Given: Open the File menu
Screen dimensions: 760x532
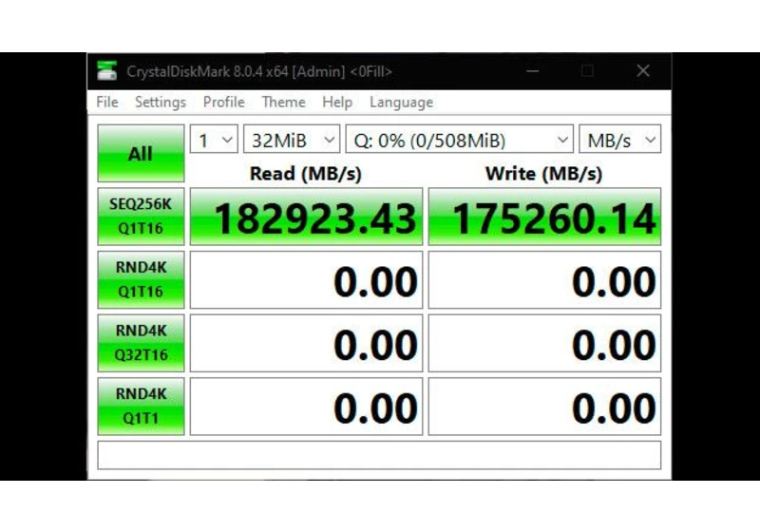Looking at the screenshot, I should pyautogui.click(x=107, y=103).
